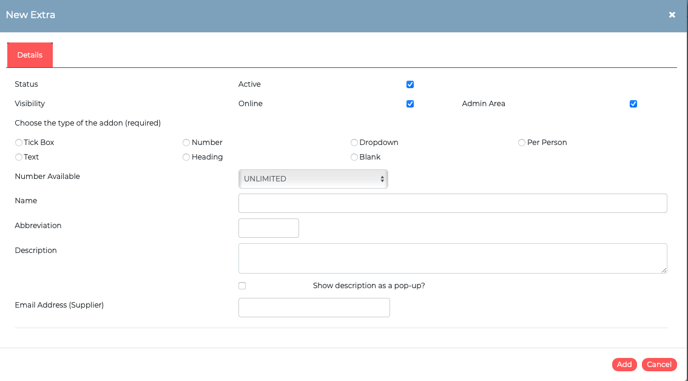Click the Cancel button
This screenshot has width=688, height=381.
(659, 364)
